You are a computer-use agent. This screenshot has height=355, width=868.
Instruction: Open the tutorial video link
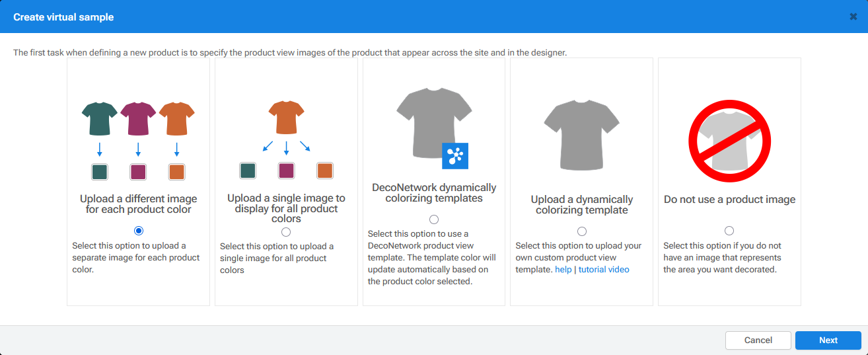click(x=604, y=270)
